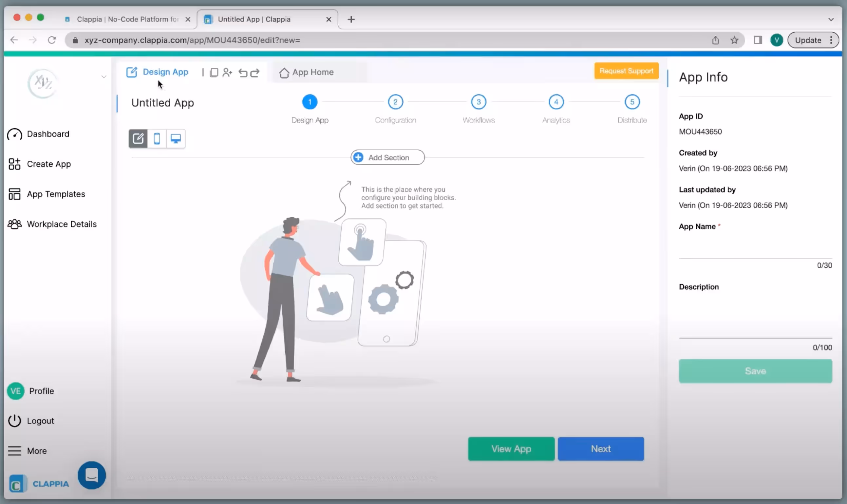This screenshot has width=847, height=504.
Task: Open App Templates from sidebar
Action: 56,194
